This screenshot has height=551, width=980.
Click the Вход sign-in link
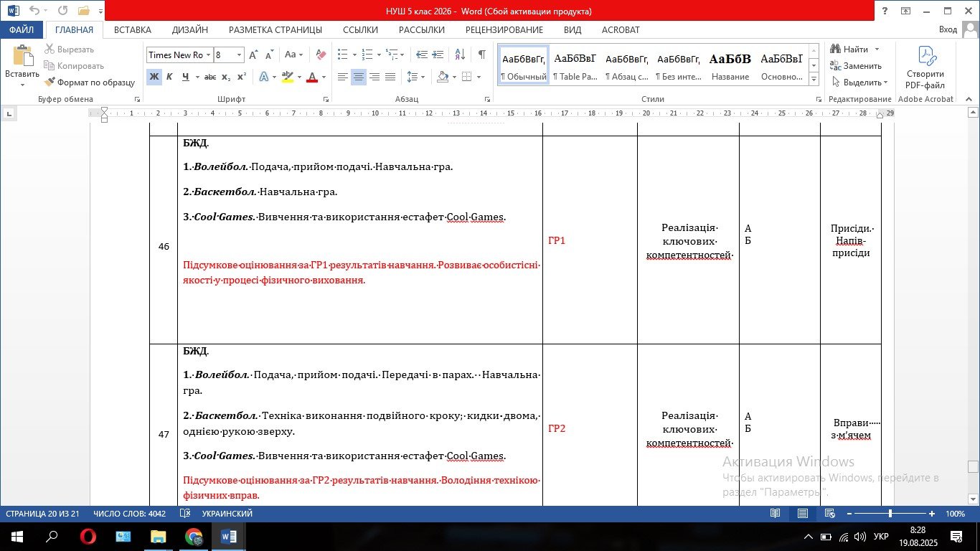948,29
